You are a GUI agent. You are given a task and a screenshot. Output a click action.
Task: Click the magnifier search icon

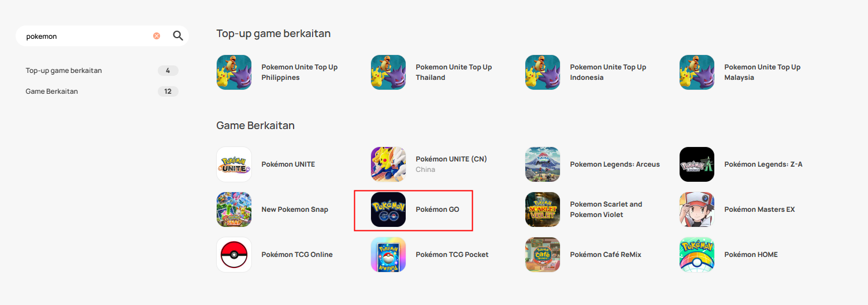point(178,36)
